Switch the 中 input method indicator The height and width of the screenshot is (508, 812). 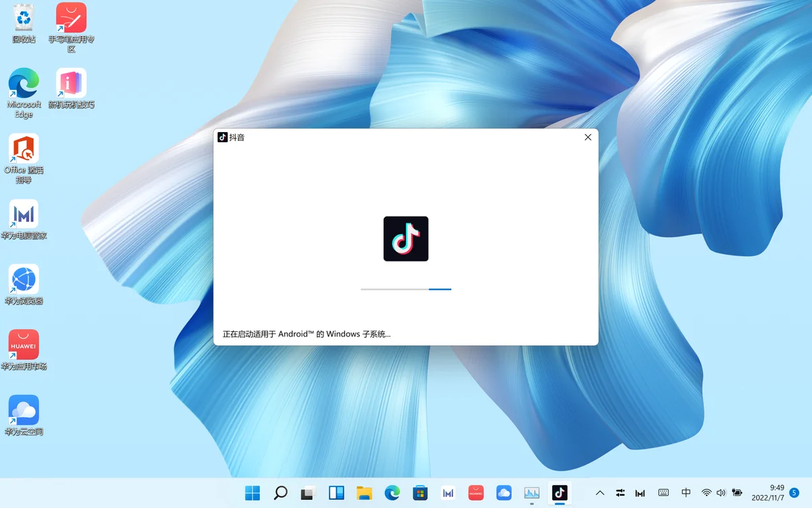pos(686,493)
